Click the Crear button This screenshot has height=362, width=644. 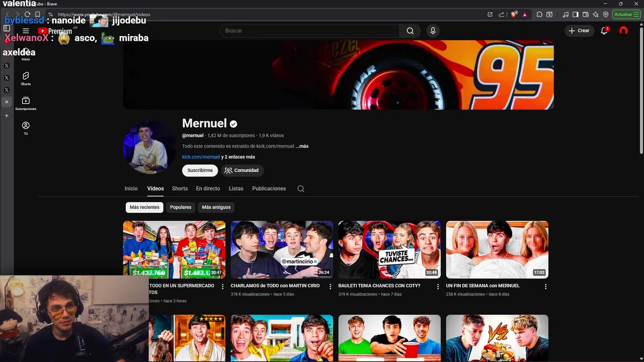579,31
